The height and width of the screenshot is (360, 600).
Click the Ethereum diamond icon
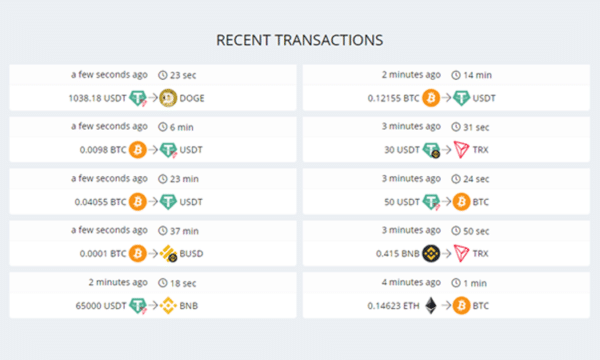tap(431, 306)
